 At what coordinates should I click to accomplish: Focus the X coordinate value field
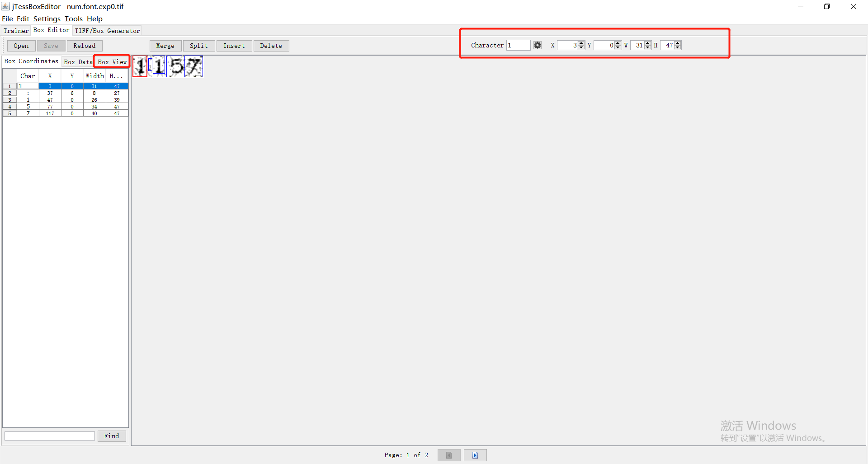[567, 45]
